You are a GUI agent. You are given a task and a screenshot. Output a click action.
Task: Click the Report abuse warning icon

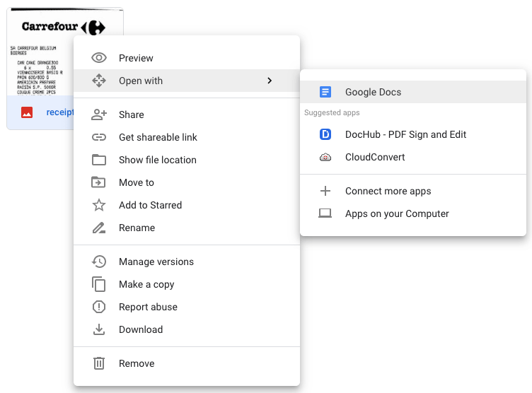click(x=99, y=307)
